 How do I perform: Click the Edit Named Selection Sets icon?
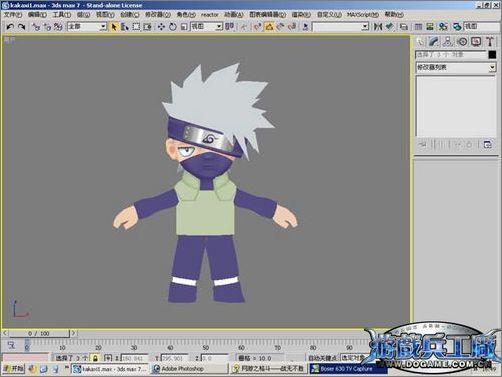point(305,27)
